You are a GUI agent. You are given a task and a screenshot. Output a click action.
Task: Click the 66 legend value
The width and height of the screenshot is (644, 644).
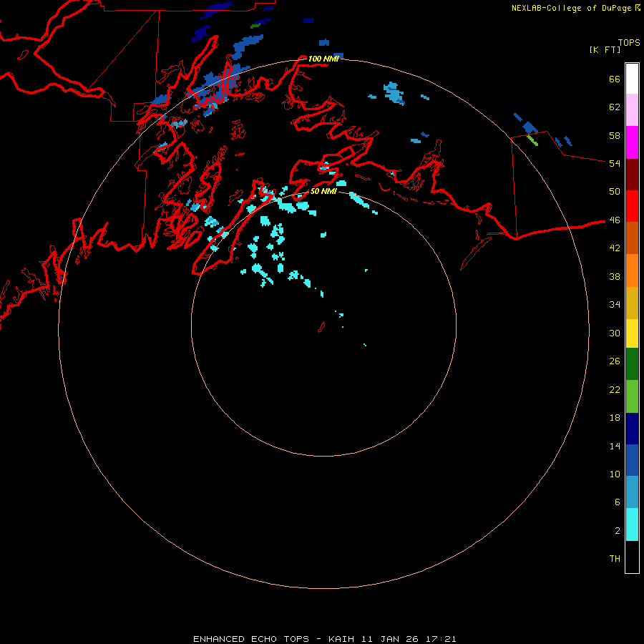[x=615, y=79]
